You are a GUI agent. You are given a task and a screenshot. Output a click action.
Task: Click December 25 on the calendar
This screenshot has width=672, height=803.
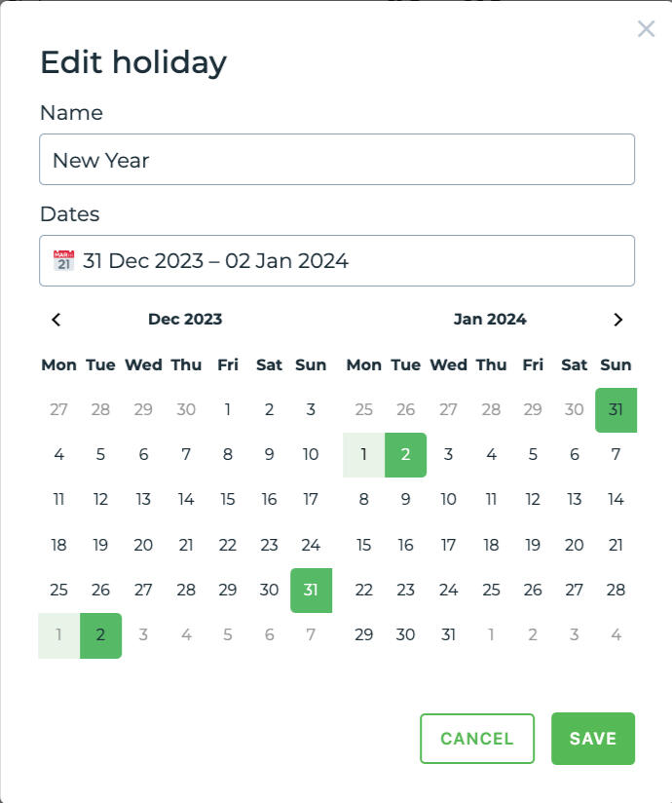click(58, 590)
